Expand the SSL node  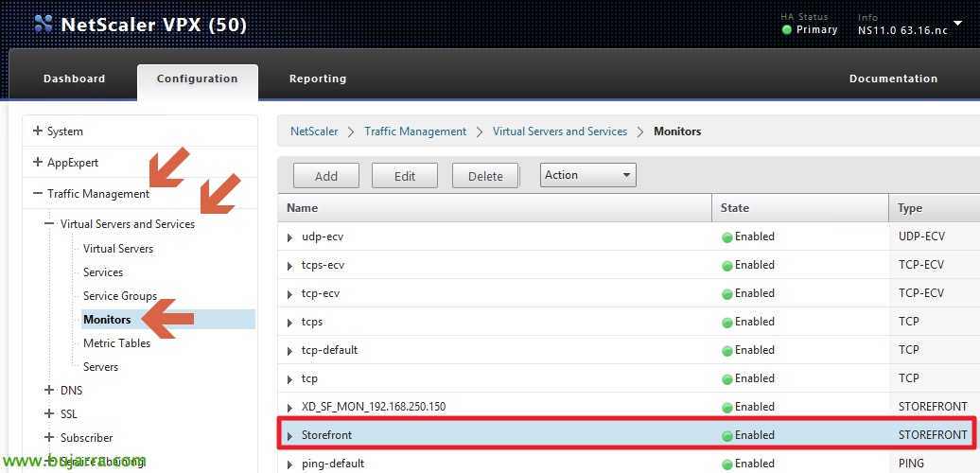coord(49,413)
